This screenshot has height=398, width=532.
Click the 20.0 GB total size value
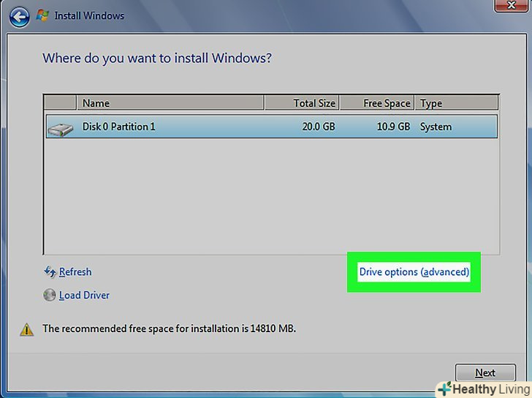pos(319,127)
